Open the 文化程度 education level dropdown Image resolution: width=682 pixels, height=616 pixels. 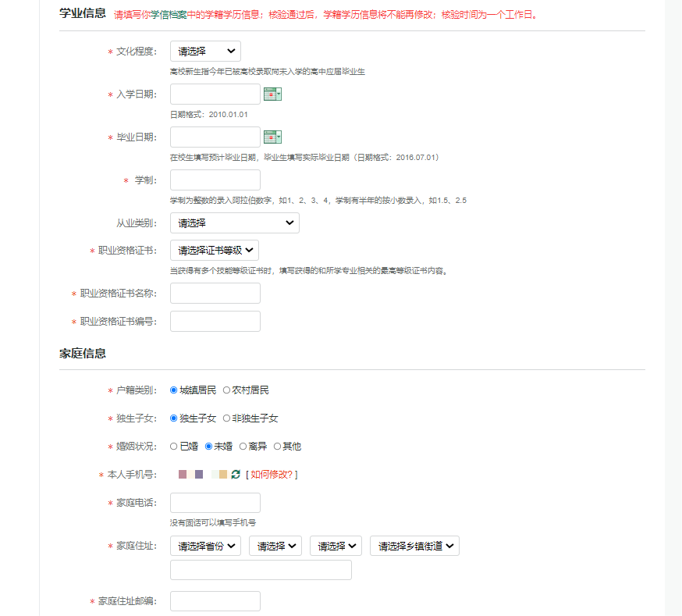coord(204,51)
